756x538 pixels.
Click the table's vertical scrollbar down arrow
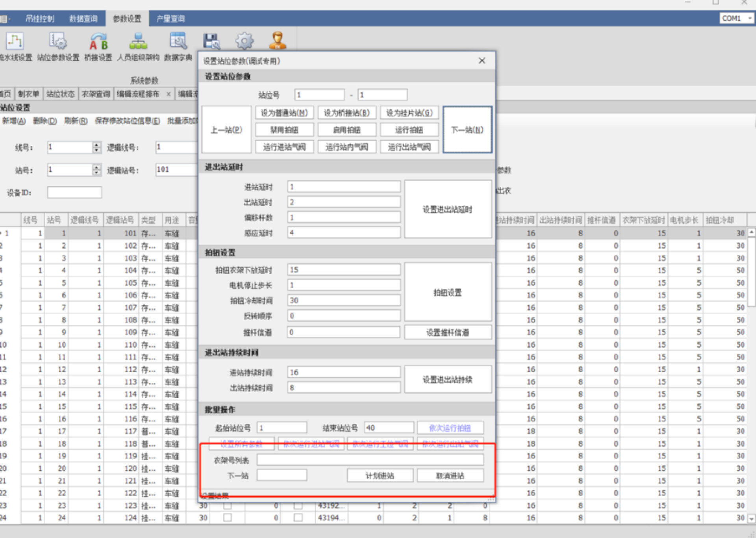point(751,518)
